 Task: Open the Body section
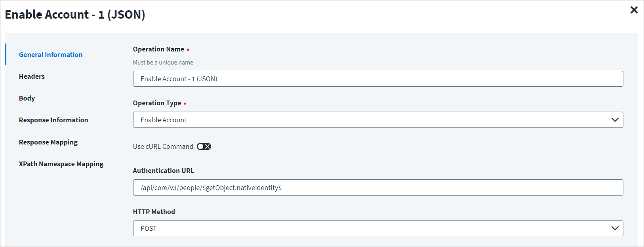point(27,98)
